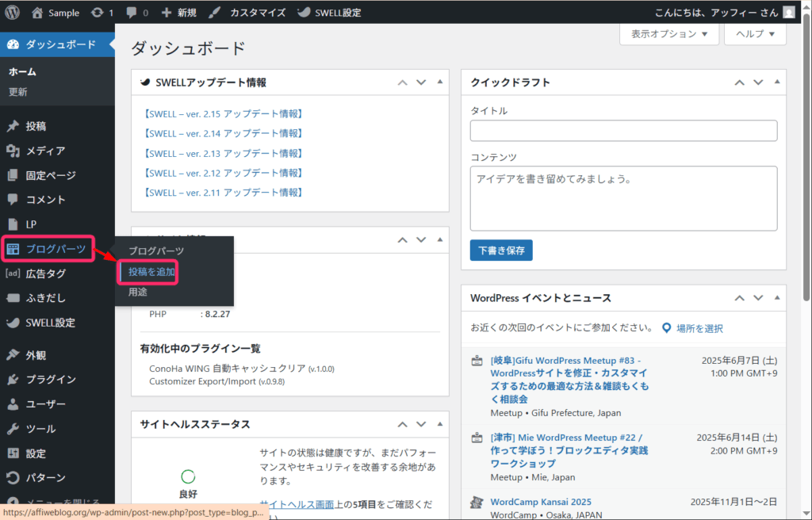Image resolution: width=812 pixels, height=520 pixels.
Task: Click the 広告タグ [ad] icon
Action: pos(13,273)
